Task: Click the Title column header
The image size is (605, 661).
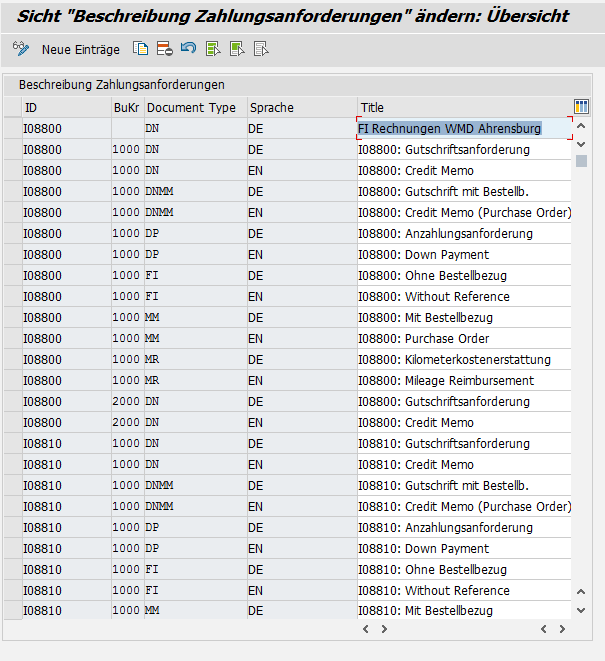Action: pos(372,107)
